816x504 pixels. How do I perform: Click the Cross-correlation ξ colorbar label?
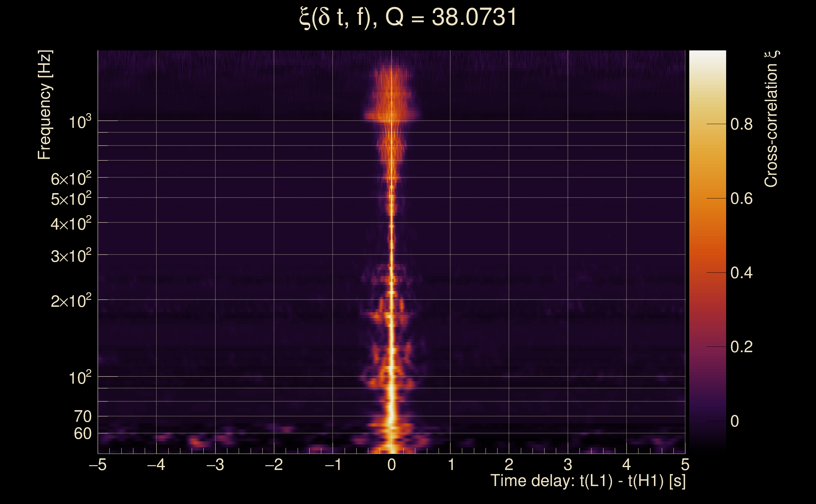[771, 119]
